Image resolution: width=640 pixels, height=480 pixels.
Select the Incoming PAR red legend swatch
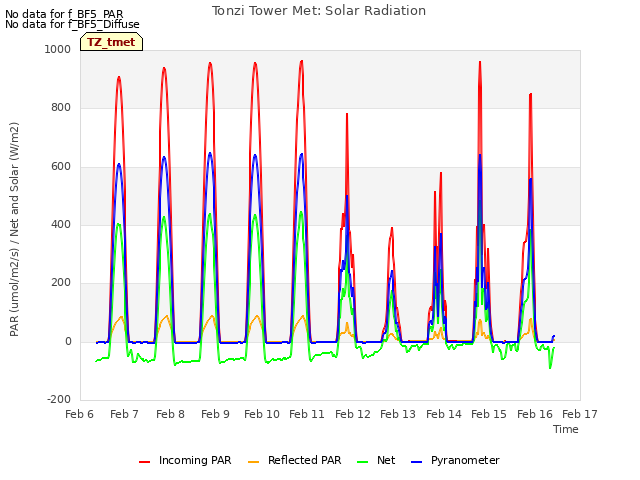[x=144, y=462]
